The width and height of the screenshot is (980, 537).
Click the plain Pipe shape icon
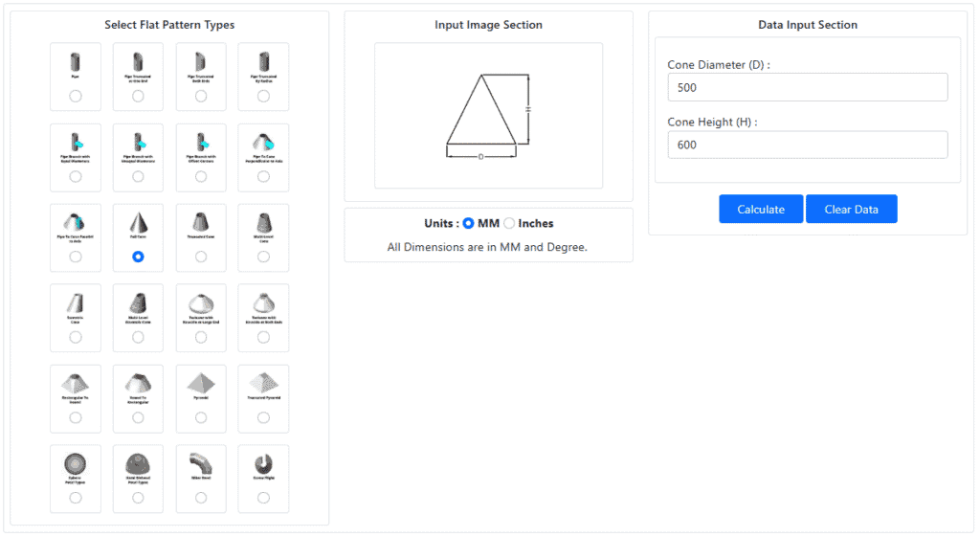(75, 62)
